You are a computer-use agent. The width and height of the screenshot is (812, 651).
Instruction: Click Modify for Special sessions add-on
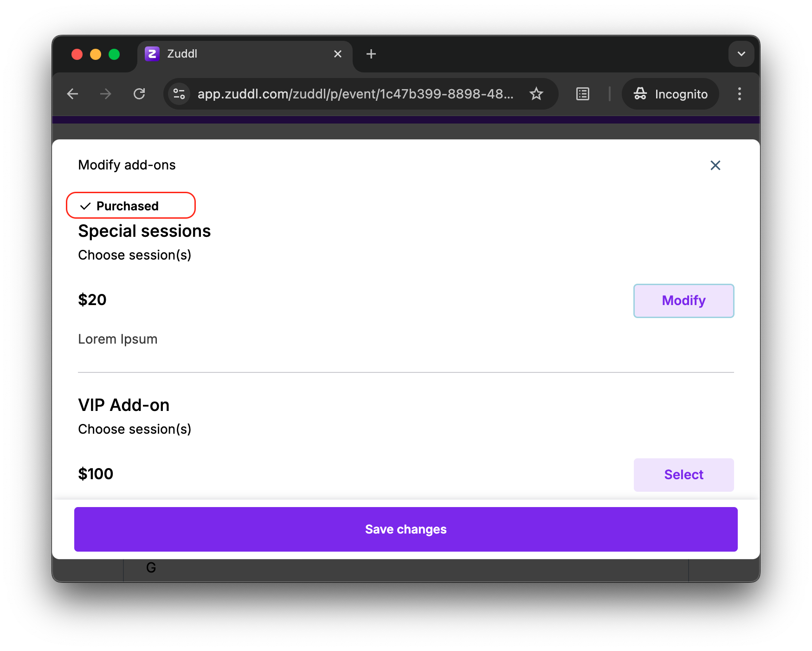tap(683, 301)
